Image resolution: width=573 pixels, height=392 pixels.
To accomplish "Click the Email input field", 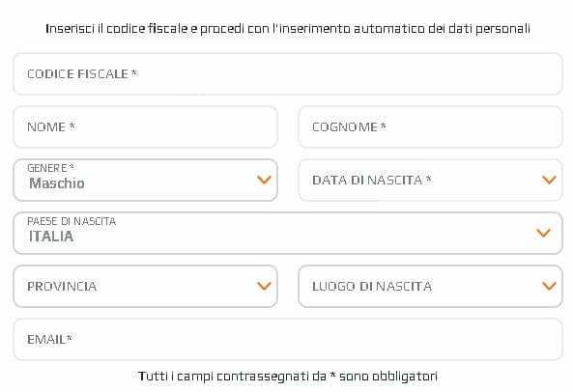I will point(288,340).
